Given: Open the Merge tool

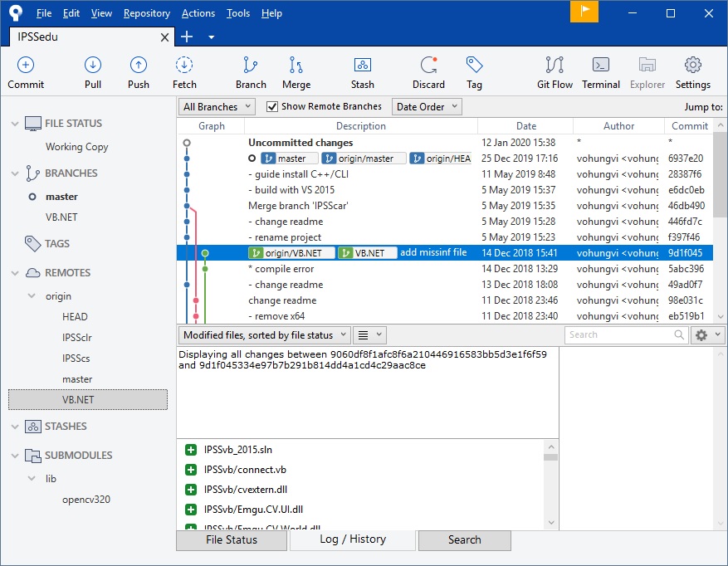Looking at the screenshot, I should [x=296, y=65].
